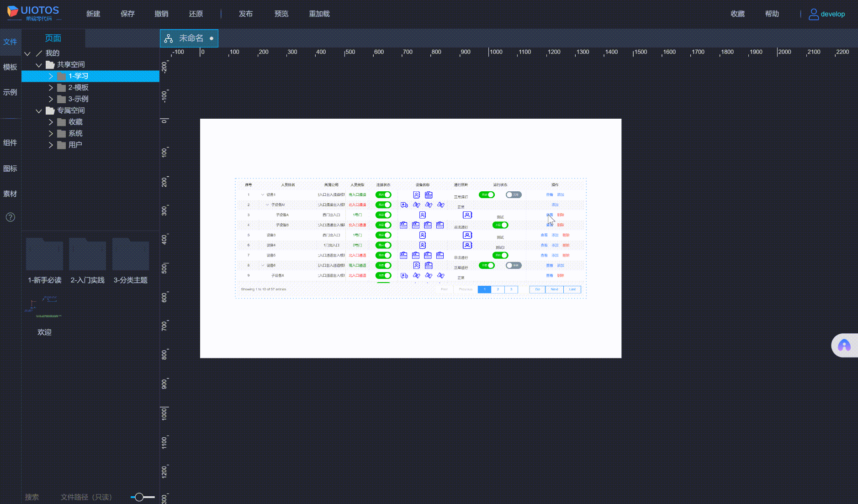Click 重加载 in the top menu

click(319, 14)
